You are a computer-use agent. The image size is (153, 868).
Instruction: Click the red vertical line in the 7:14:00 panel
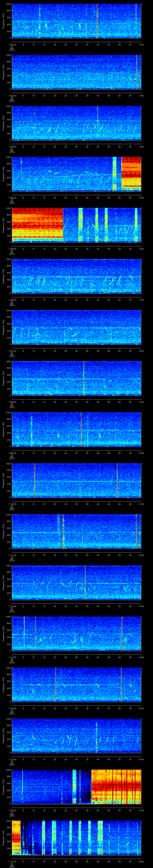(121, 685)
